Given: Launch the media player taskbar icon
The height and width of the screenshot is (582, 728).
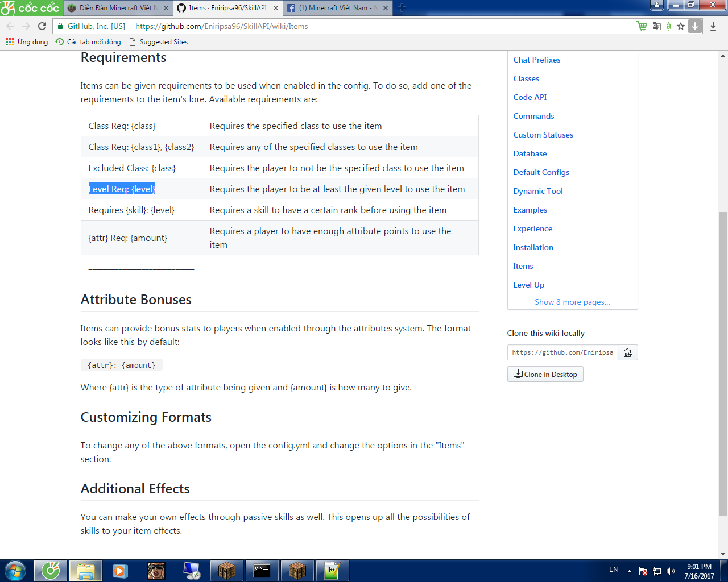Looking at the screenshot, I should click(121, 571).
